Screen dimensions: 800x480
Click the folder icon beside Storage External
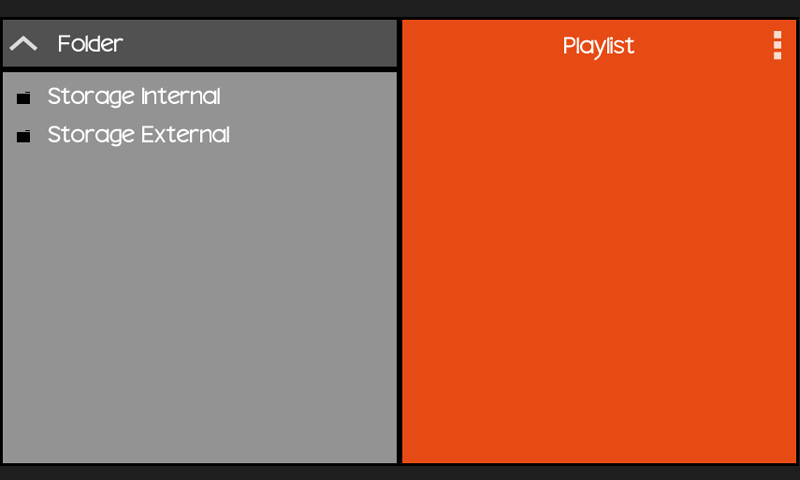[23, 136]
